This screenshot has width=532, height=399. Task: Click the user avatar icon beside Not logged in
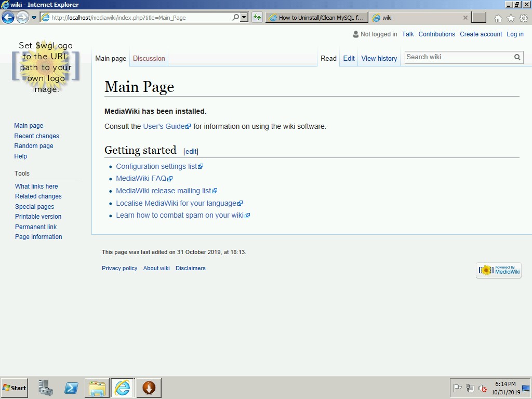pos(355,34)
